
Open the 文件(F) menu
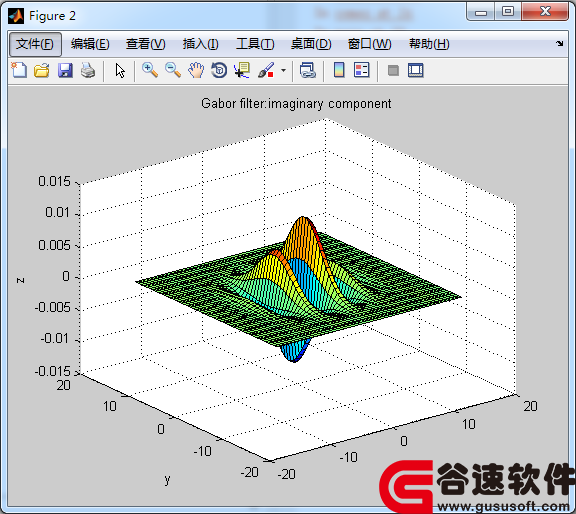35,44
